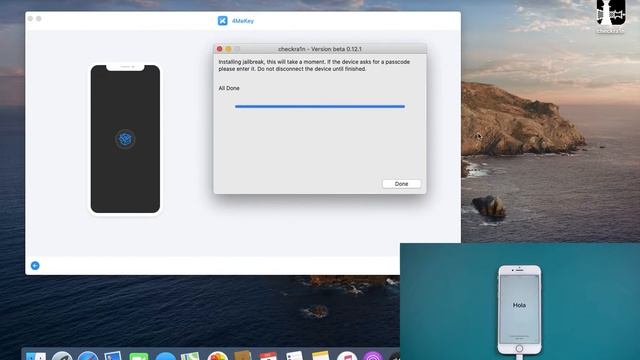Open Podcasts from the Dock
The image size is (640, 360).
[372, 356]
